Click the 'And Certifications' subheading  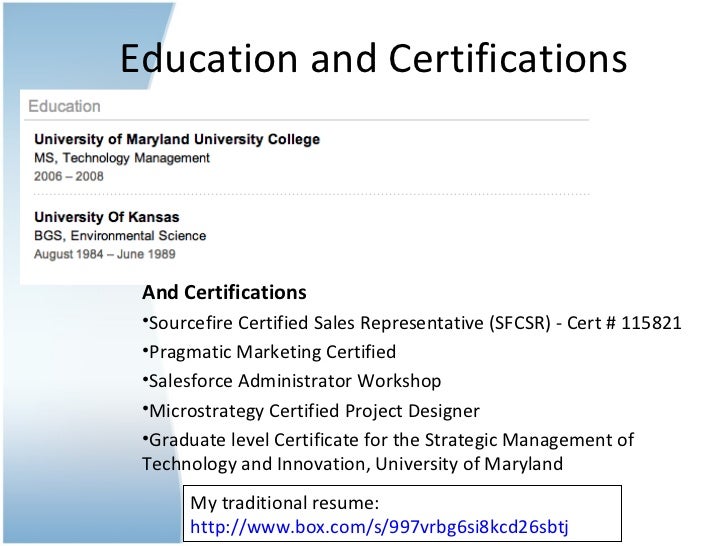point(224,292)
